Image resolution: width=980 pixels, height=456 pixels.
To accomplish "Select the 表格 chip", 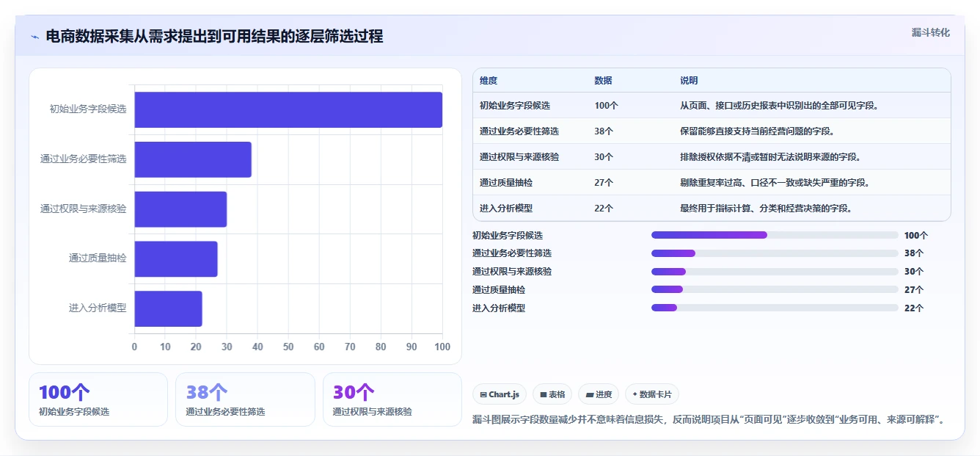I will [x=552, y=394].
